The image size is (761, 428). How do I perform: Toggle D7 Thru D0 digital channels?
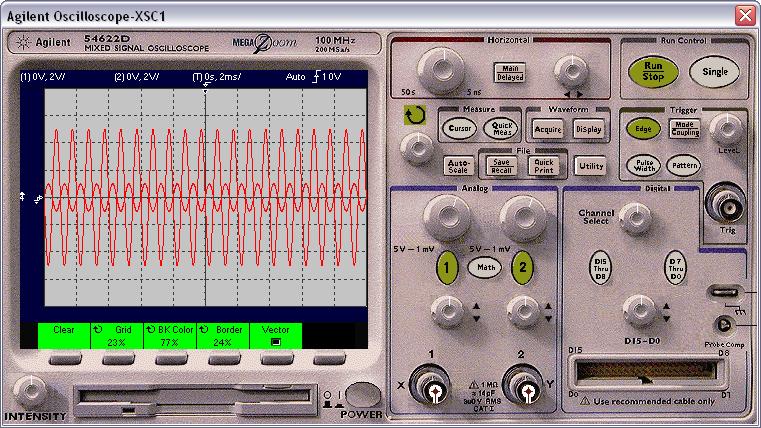675,268
